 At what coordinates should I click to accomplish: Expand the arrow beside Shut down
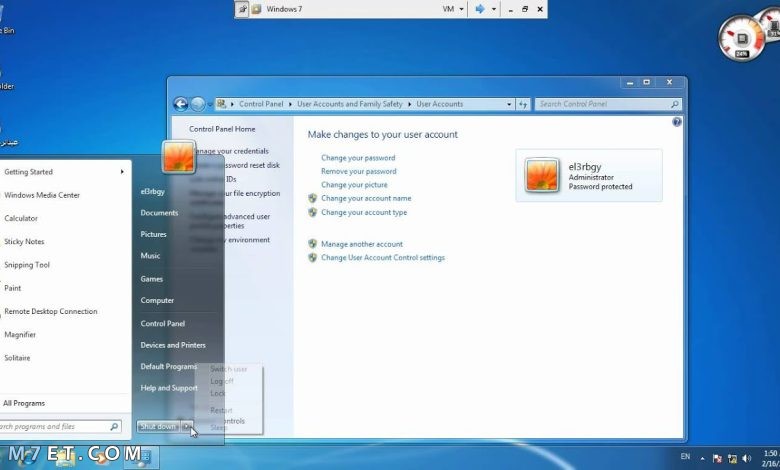187,427
